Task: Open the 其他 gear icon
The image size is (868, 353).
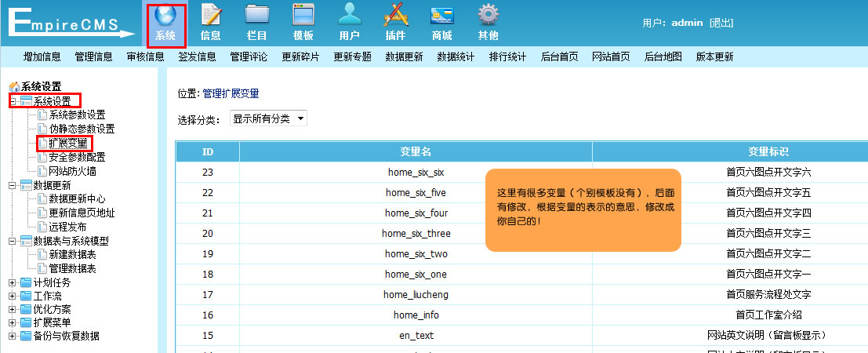Action: pos(488,15)
